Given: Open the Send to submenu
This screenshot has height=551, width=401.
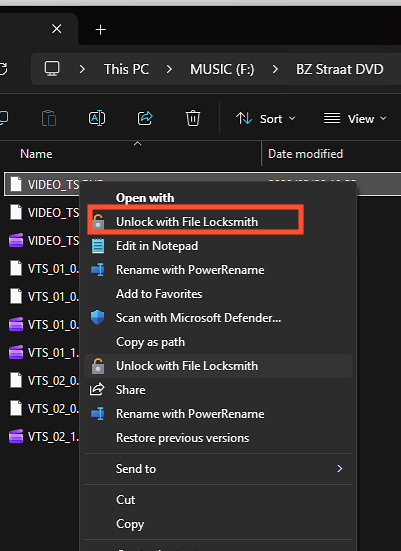Looking at the screenshot, I should [218, 469].
